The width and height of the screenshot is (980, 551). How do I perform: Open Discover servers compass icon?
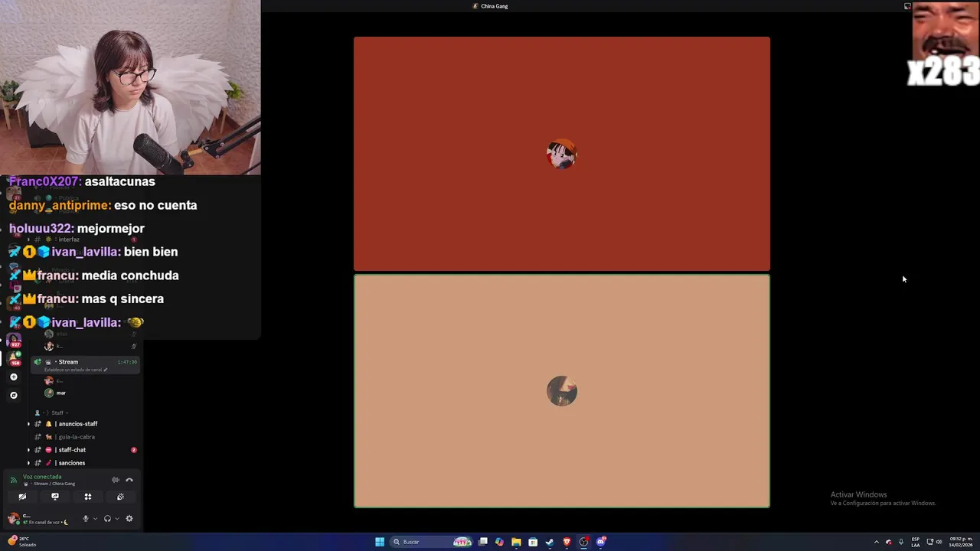pyautogui.click(x=13, y=396)
